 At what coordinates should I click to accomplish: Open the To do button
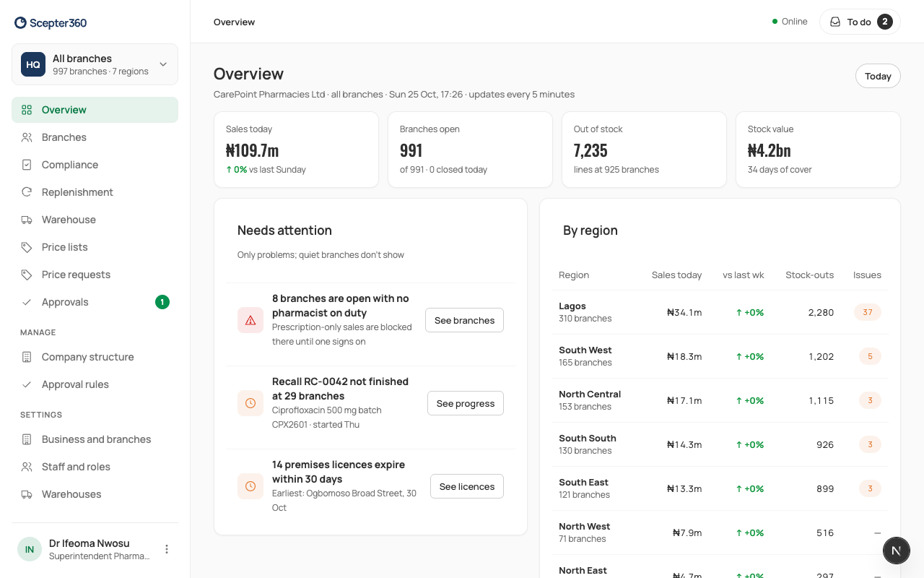[860, 22]
